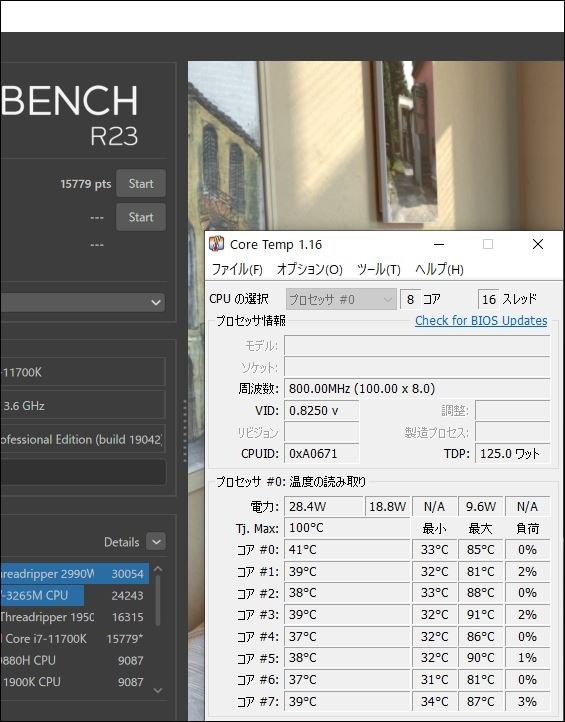Click the コア #5 max temperature 90°C
Viewport: 565px width, 722px height.
click(x=480, y=658)
